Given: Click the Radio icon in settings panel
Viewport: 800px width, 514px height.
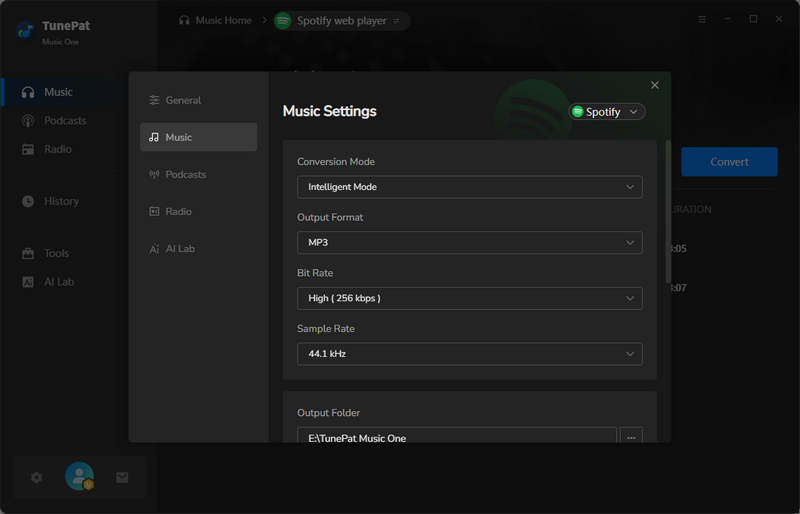Looking at the screenshot, I should (x=154, y=211).
